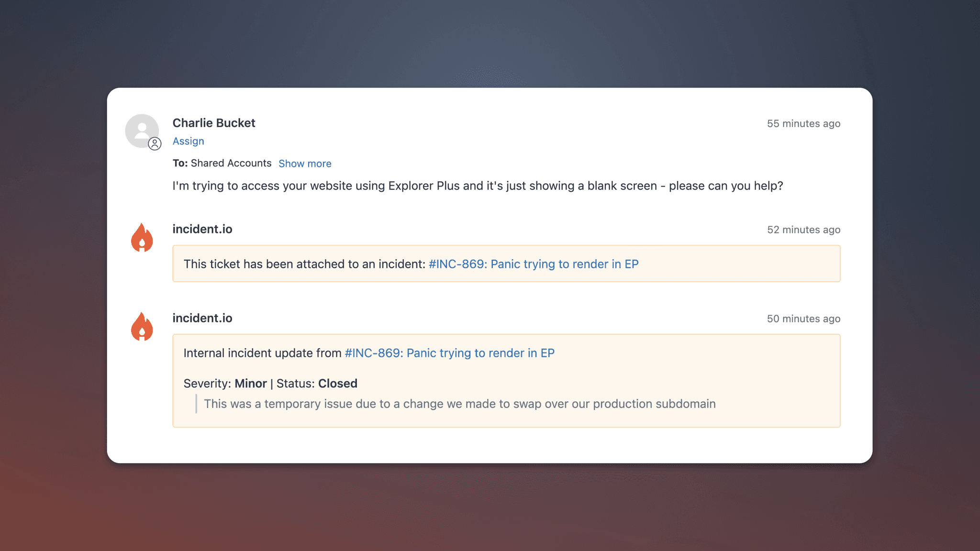Image resolution: width=980 pixels, height=551 pixels.
Task: Click the second incident.io flame icon
Action: coord(142,326)
